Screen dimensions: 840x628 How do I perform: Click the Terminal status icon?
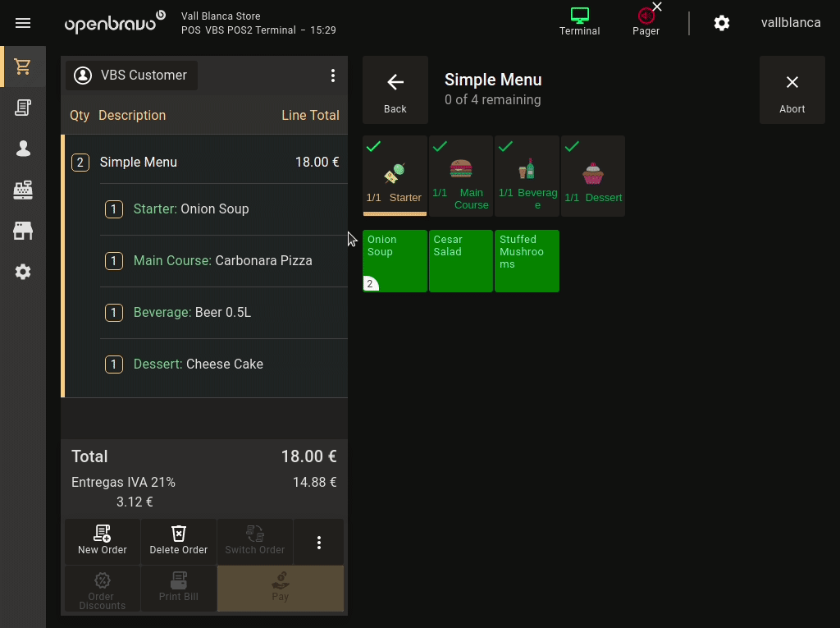pyautogui.click(x=579, y=22)
